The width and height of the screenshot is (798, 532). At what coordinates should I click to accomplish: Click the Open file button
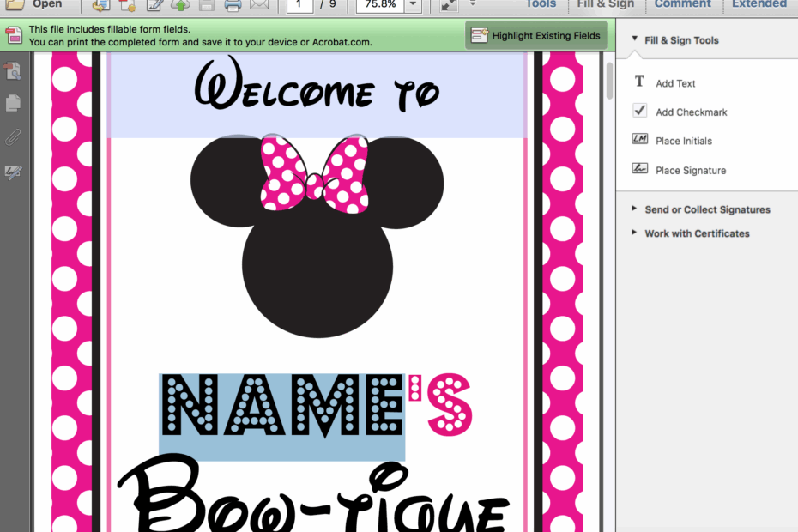coord(33,4)
